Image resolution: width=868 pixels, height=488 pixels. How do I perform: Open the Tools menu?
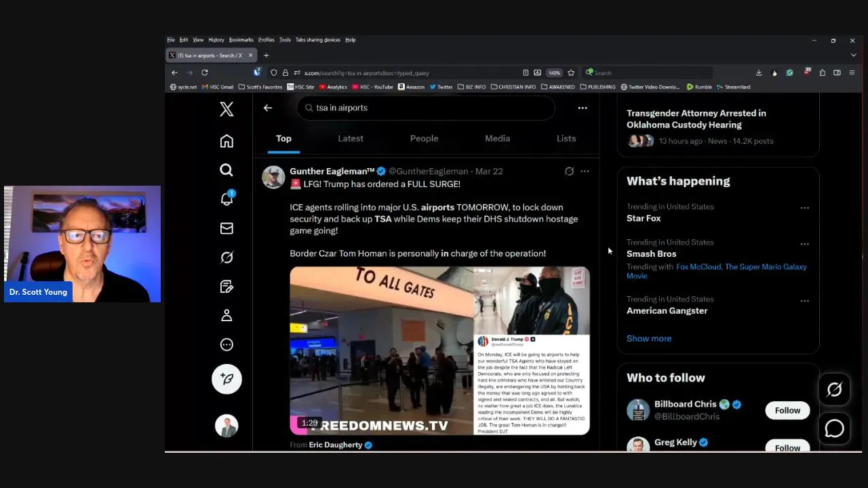(285, 40)
